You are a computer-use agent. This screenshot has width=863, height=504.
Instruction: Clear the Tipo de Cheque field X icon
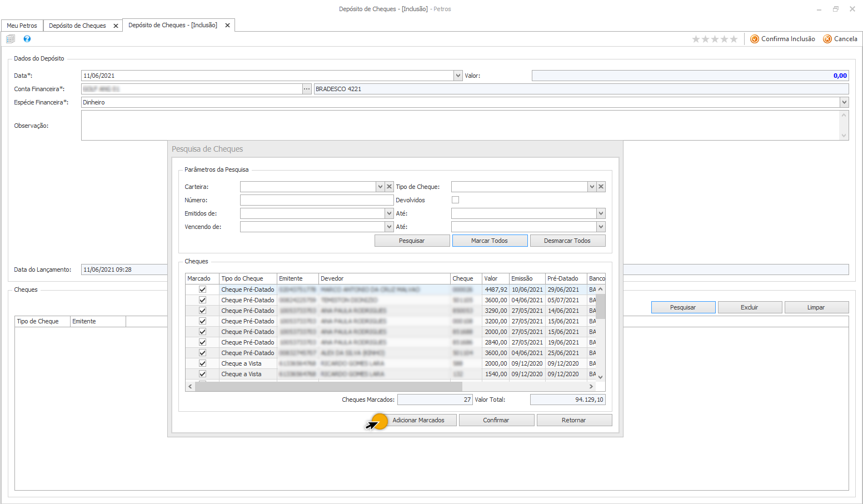point(601,187)
